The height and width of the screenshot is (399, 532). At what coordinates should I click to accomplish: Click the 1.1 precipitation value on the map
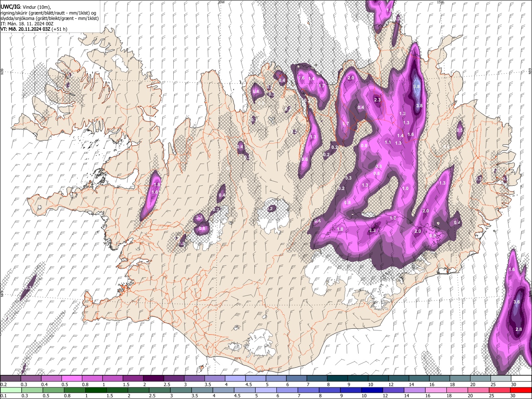(388, 142)
